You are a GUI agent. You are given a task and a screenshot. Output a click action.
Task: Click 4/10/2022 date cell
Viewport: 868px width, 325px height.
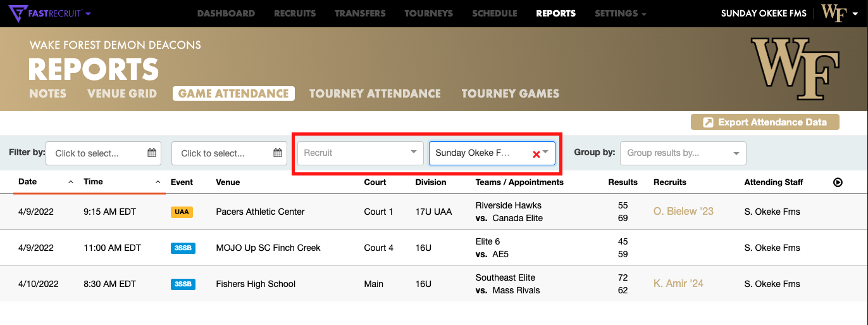pyautogui.click(x=38, y=284)
